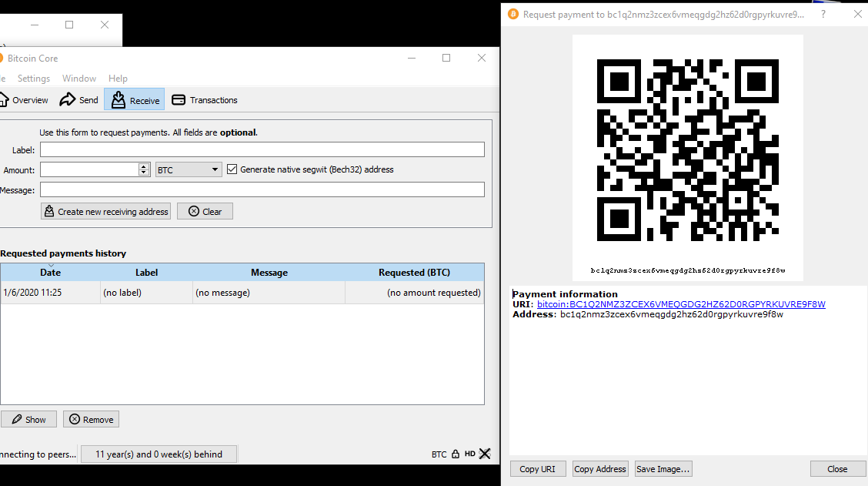Minimize the Bitcoin Core window
Image resolution: width=868 pixels, height=486 pixels.
(x=412, y=58)
